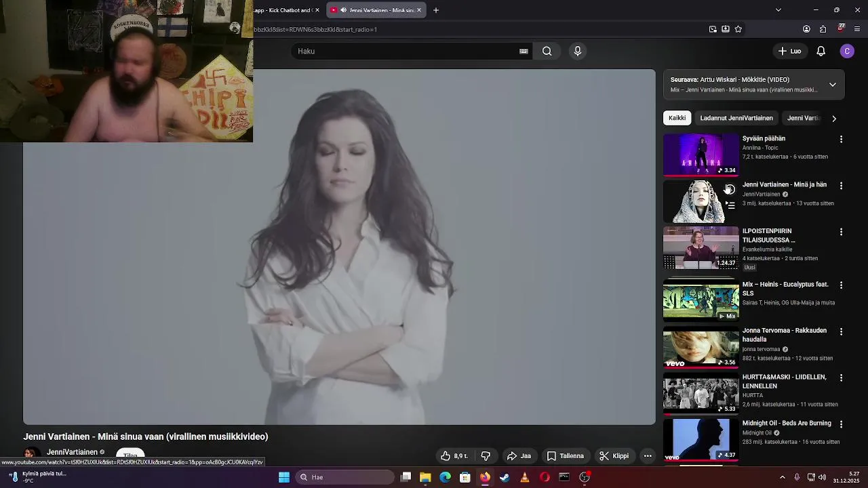Close the Kick Chatbot tab
The width and height of the screenshot is (868, 488).
(317, 10)
